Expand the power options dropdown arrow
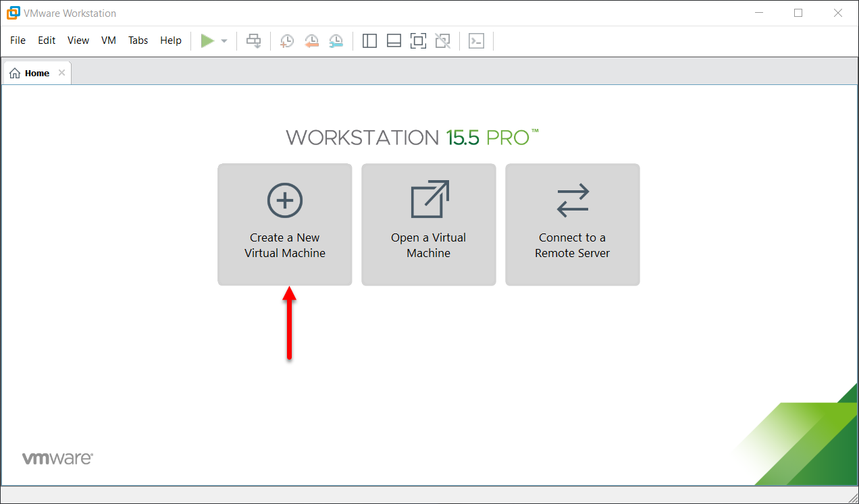859x504 pixels. tap(224, 41)
